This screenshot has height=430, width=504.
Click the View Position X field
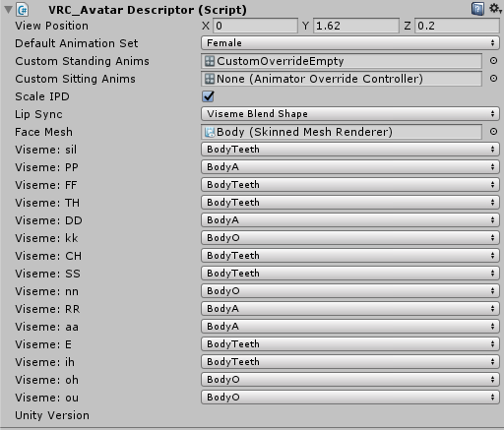click(x=255, y=26)
